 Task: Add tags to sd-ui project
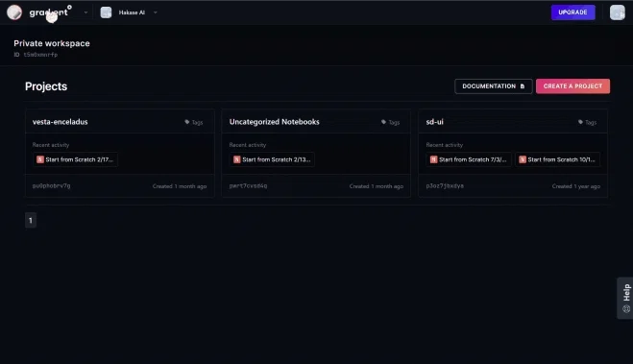(588, 122)
